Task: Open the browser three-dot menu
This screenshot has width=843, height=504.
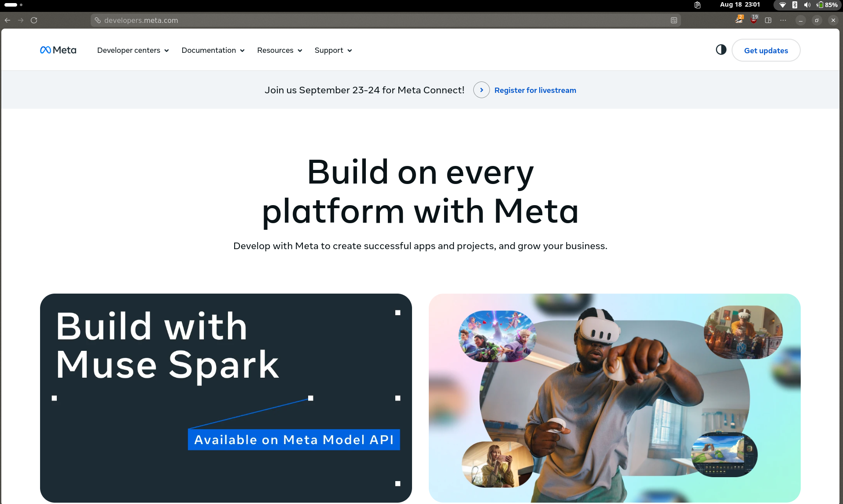Action: 783,20
